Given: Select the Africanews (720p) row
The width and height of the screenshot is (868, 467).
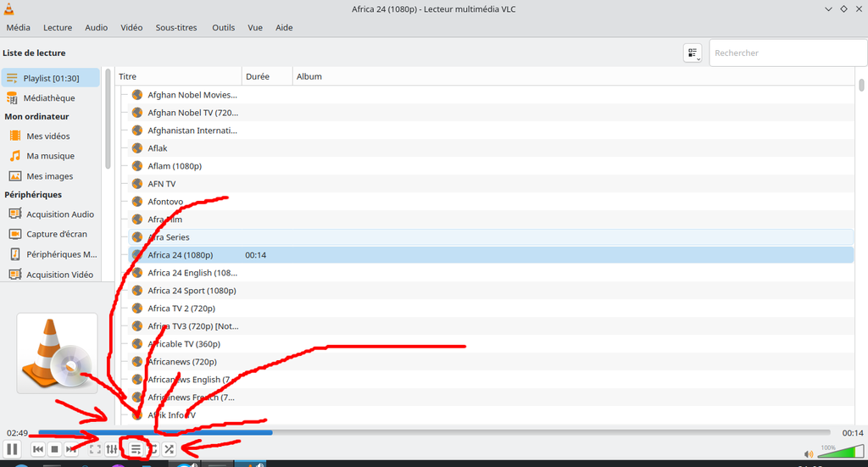Looking at the screenshot, I should pos(491,362).
